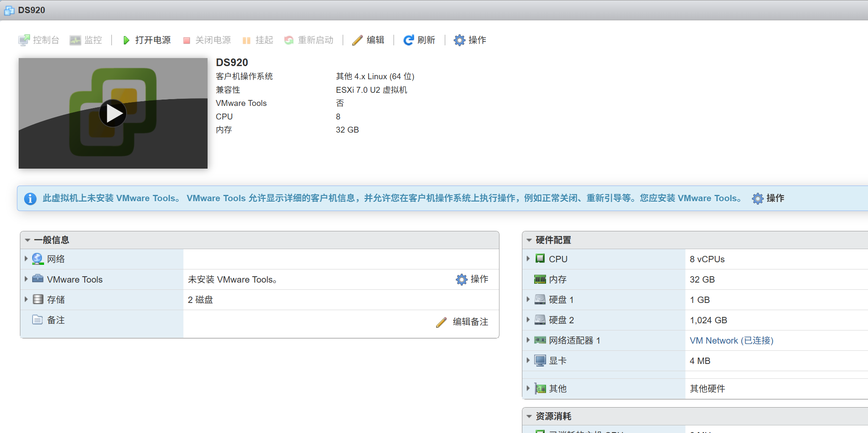868x433 pixels.
Task: Expand the CPU hardware row
Action: coord(528,259)
